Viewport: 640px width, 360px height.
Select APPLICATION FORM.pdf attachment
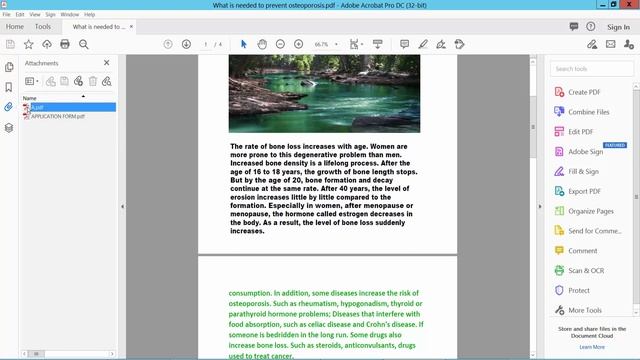point(57,116)
